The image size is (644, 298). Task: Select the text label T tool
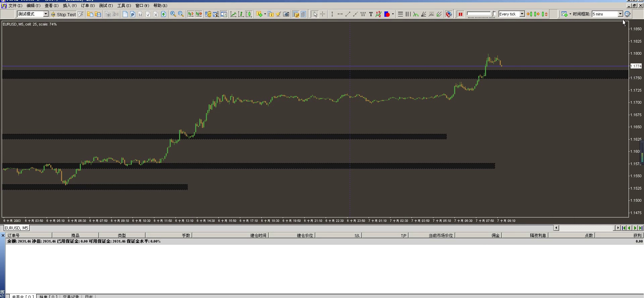371,14
